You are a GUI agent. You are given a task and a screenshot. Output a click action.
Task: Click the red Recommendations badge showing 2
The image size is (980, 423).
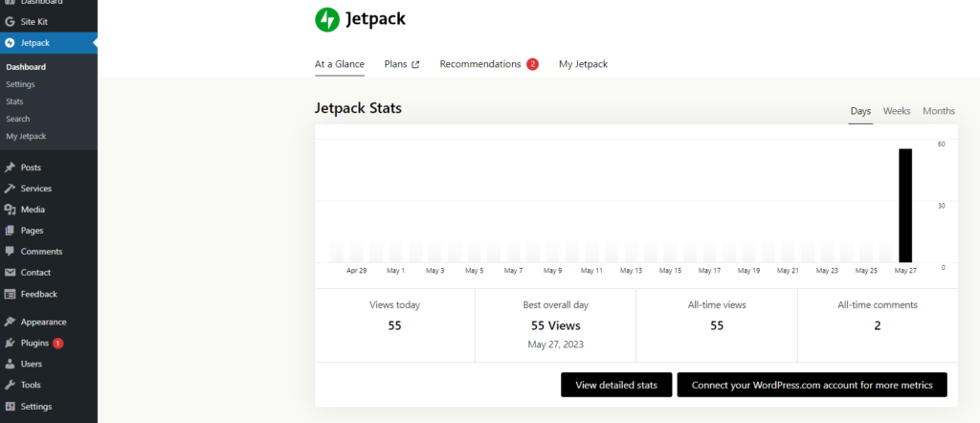point(532,64)
